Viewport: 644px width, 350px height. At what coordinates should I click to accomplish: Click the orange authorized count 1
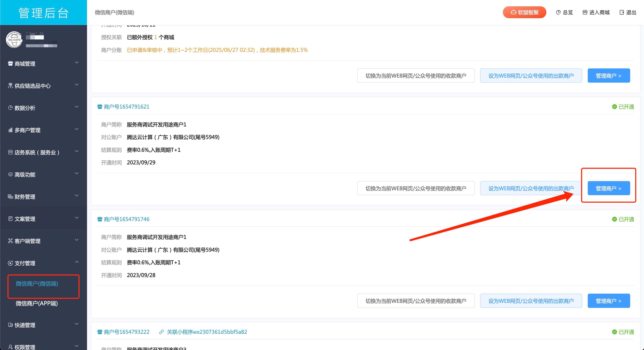(x=156, y=37)
